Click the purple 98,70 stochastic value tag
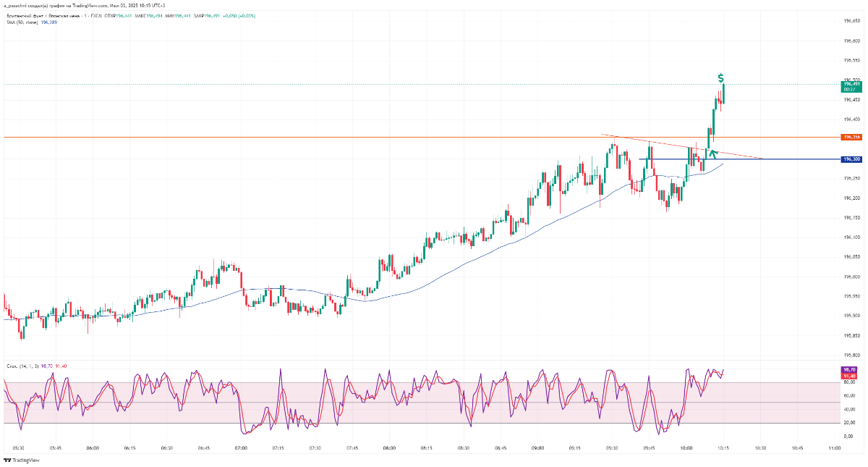The image size is (868, 467). tap(849, 370)
